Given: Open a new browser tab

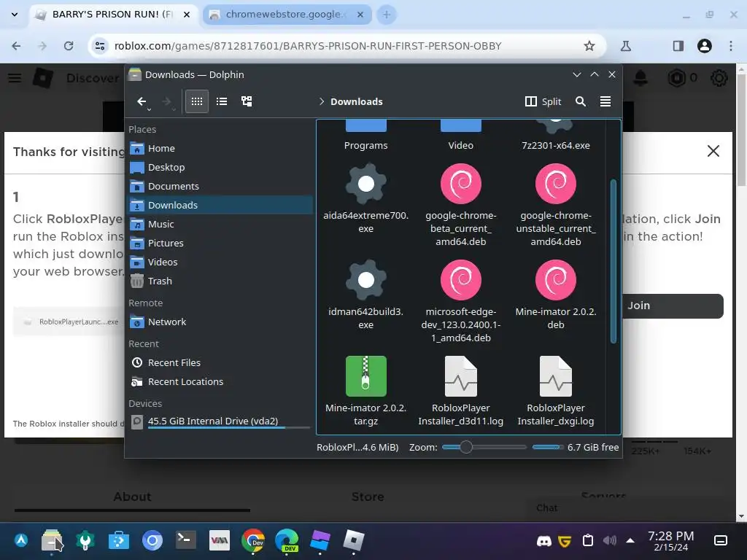Looking at the screenshot, I should click(387, 15).
